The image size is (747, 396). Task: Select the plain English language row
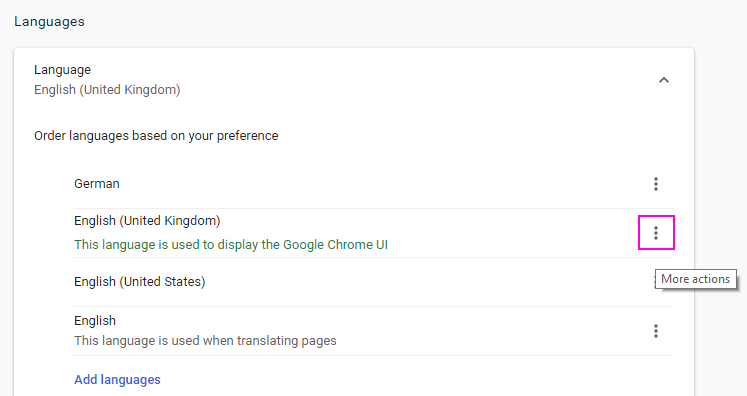[x=374, y=331]
